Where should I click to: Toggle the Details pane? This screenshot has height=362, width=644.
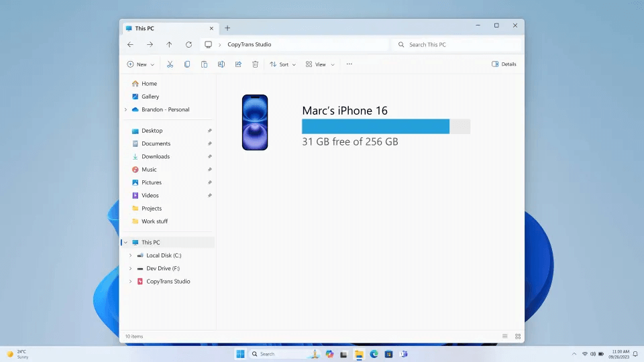pos(504,64)
